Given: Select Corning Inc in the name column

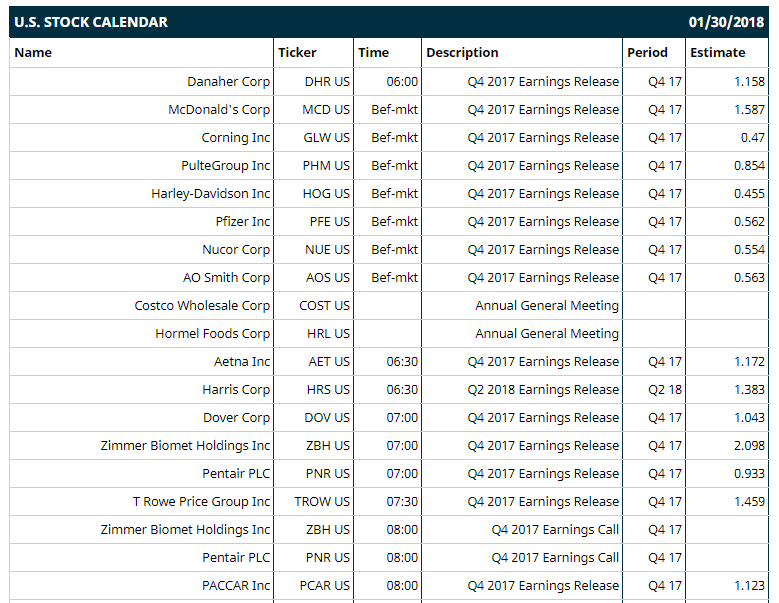Looking at the screenshot, I should point(235,138).
